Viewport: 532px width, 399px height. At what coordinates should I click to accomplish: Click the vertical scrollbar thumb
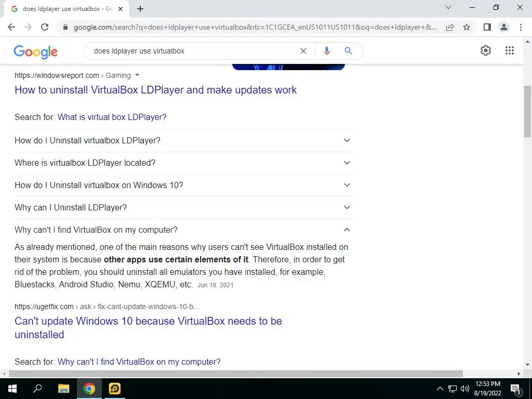pyautogui.click(x=527, y=111)
